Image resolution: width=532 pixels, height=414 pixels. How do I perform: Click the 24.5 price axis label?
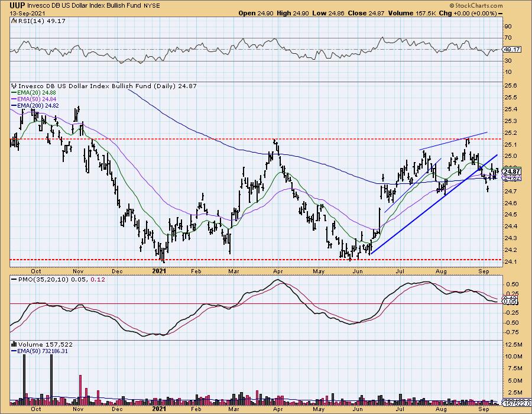click(x=510, y=215)
